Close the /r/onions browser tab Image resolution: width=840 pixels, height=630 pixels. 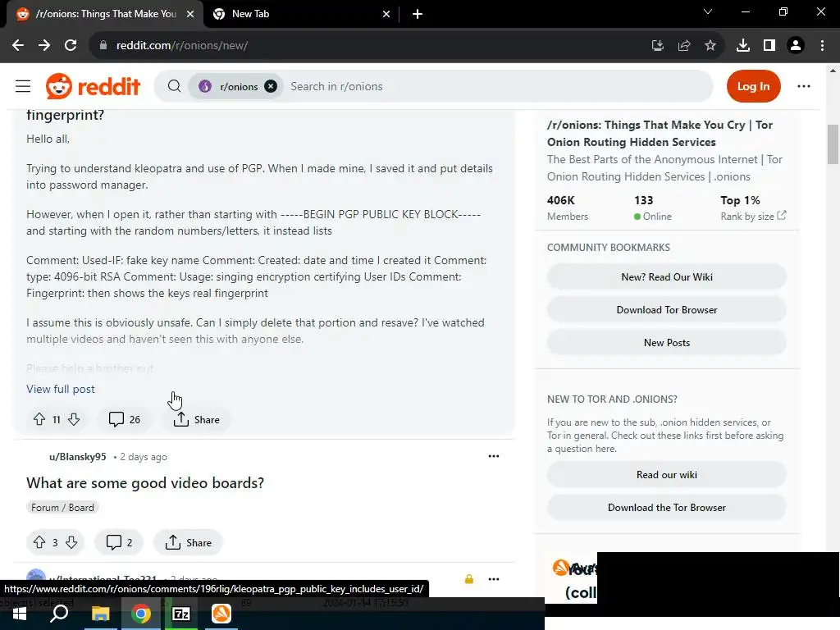pyautogui.click(x=190, y=14)
